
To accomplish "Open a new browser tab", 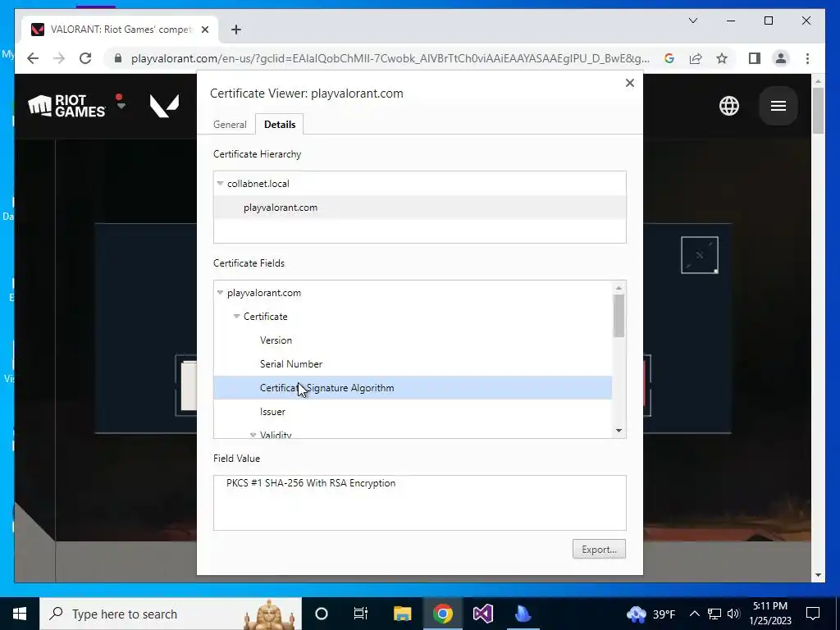I will coord(236,30).
